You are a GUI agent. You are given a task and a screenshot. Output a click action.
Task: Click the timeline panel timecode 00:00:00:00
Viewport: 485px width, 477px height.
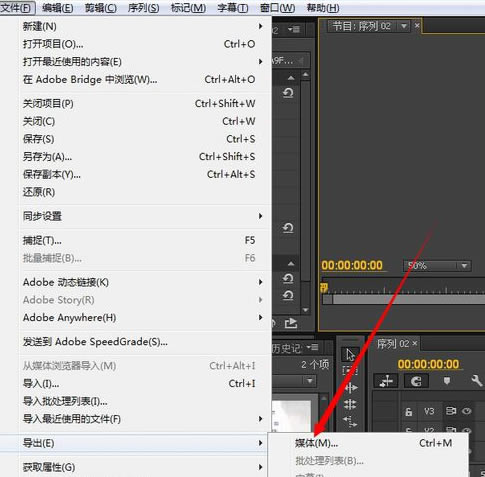pos(428,364)
